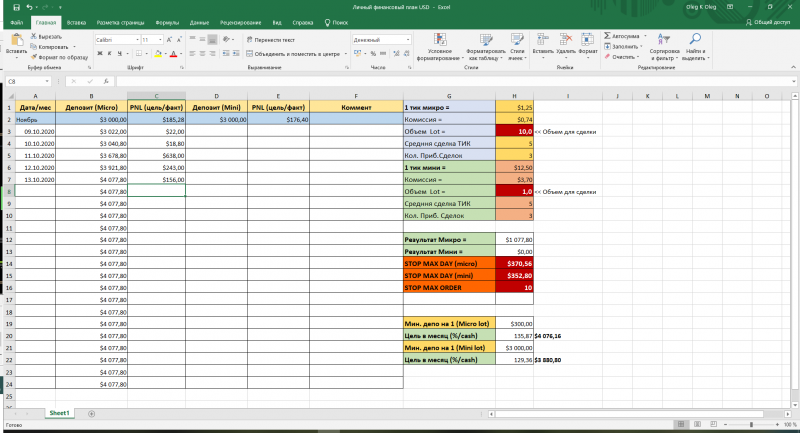Apply percent style to the cell
800x433 pixels.
click(x=373, y=54)
